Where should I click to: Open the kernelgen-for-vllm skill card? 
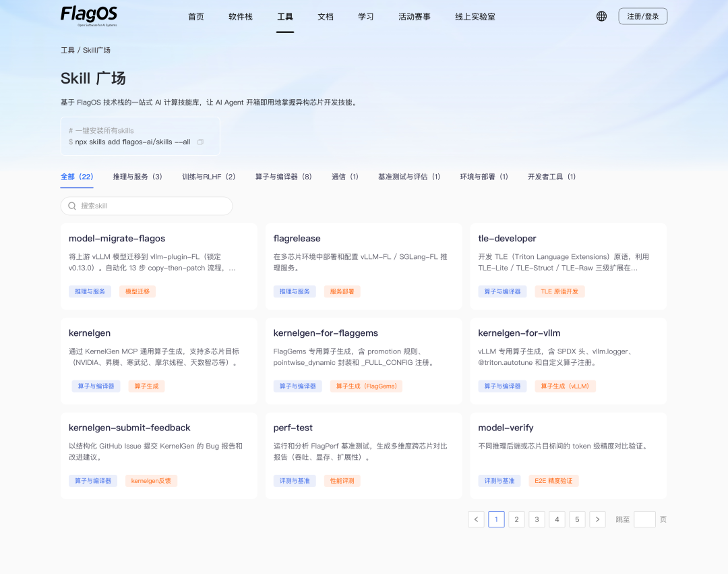568,361
